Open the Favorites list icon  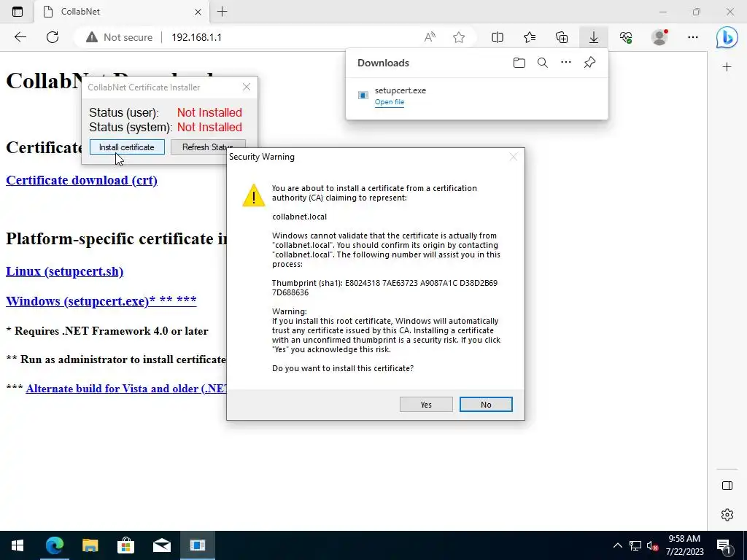point(530,37)
